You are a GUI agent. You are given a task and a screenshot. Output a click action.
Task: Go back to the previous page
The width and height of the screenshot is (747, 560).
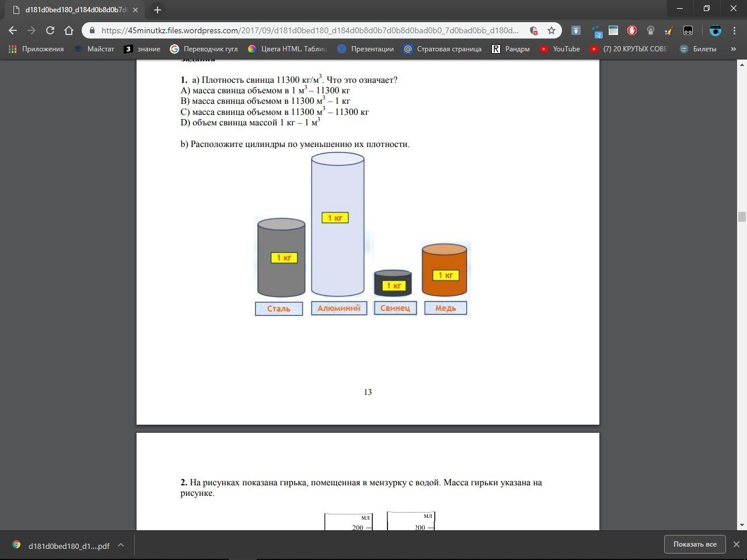point(13,30)
